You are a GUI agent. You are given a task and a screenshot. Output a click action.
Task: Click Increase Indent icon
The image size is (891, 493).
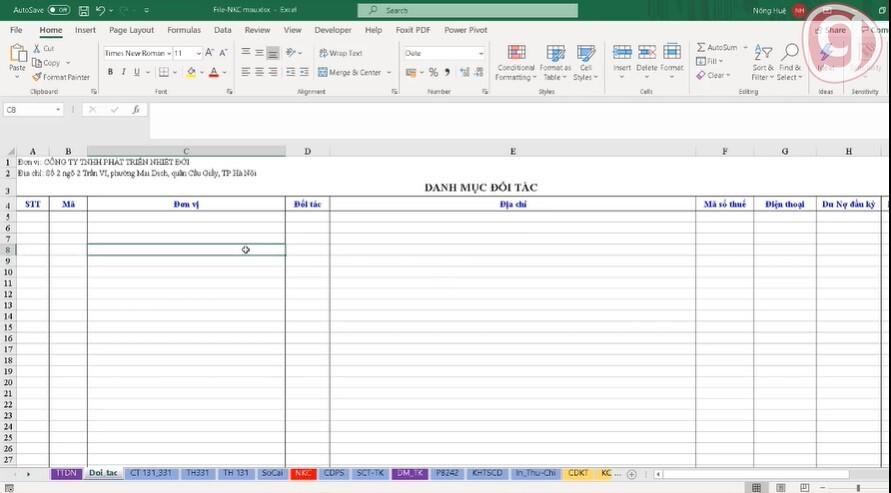click(x=304, y=72)
